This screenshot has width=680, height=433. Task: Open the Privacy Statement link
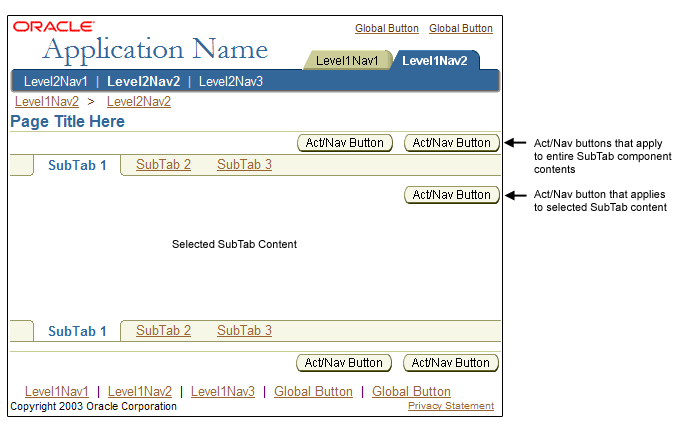[451, 406]
